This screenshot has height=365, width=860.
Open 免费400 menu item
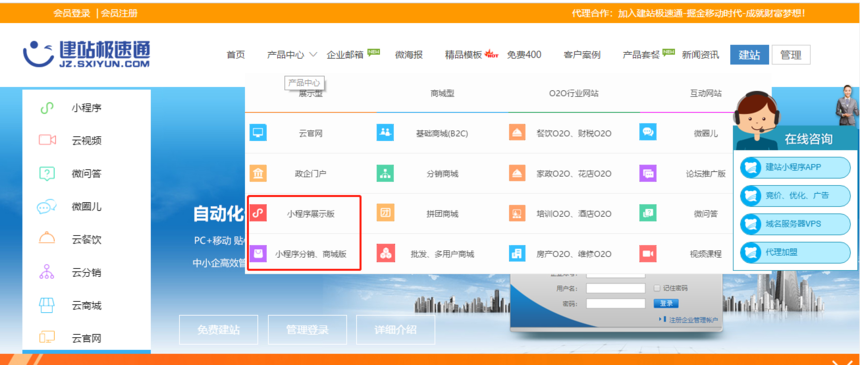pyautogui.click(x=524, y=54)
